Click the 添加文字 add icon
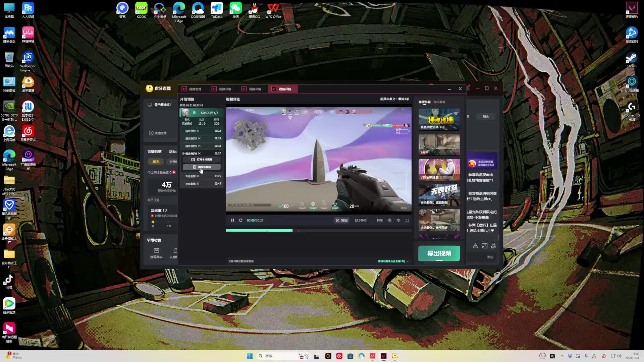Viewport: 644px width, 362px height. [151, 133]
